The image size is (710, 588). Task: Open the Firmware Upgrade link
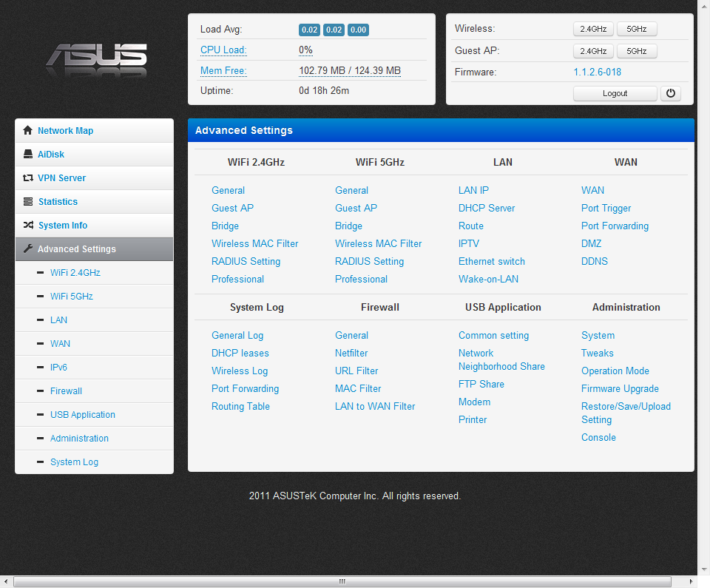coord(620,389)
